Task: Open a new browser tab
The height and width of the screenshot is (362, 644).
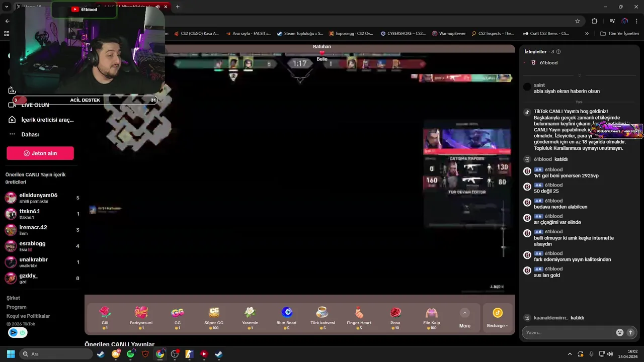Action: (178, 7)
